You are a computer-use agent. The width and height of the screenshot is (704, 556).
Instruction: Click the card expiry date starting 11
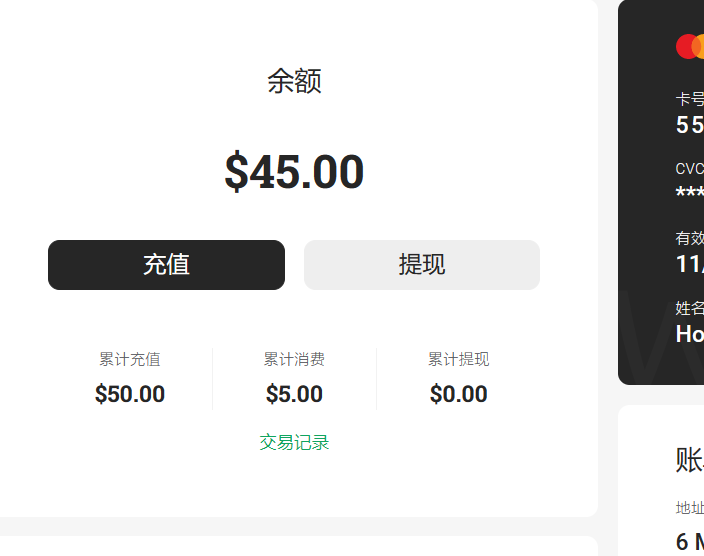690,264
